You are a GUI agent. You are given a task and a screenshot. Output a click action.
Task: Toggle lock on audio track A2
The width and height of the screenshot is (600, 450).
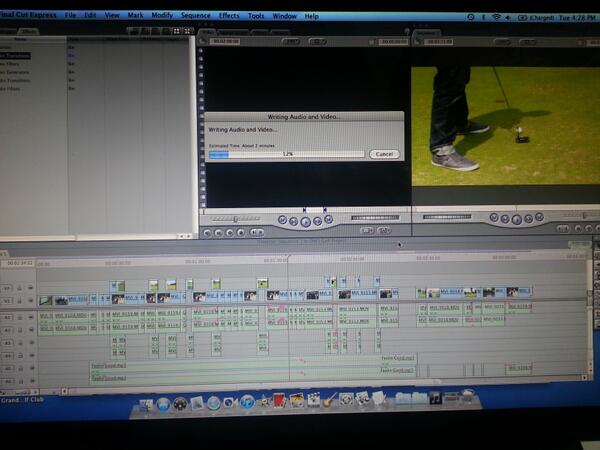20,330
